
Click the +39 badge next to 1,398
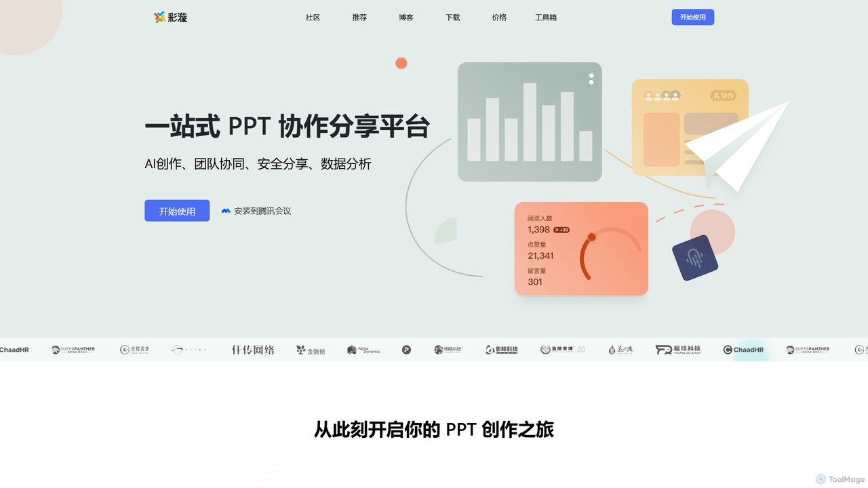[x=561, y=230]
